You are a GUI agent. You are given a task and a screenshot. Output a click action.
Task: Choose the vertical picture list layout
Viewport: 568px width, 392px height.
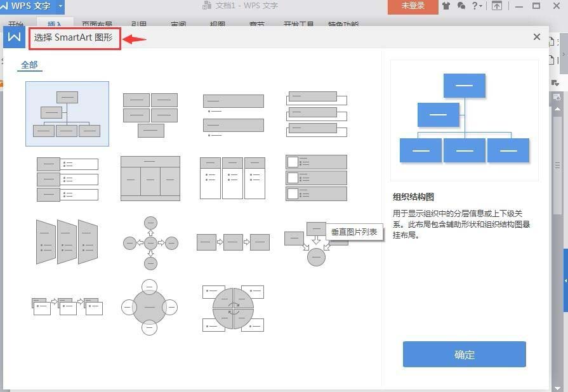click(x=316, y=178)
